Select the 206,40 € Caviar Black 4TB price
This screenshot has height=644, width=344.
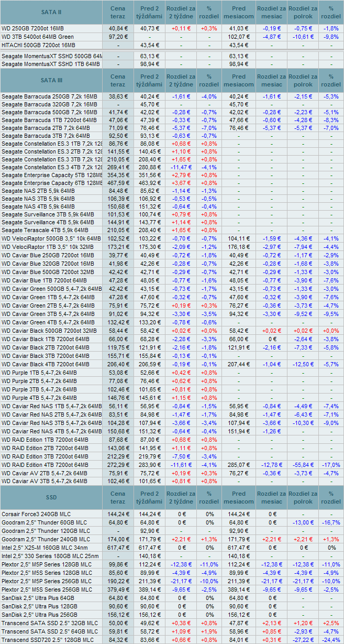pyautogui.click(x=118, y=364)
